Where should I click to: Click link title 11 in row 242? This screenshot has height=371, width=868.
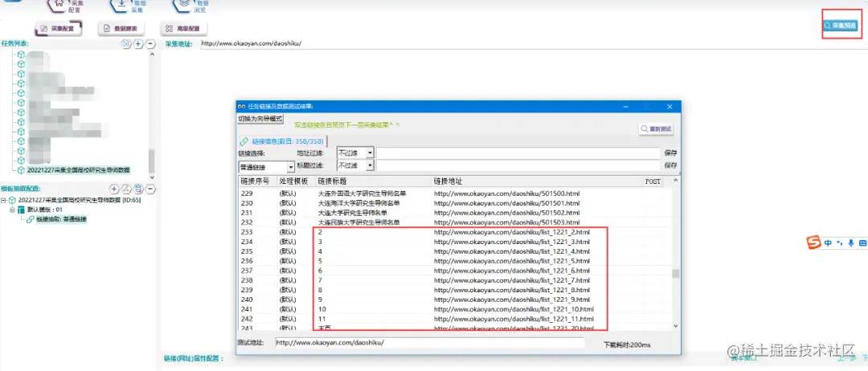[x=322, y=319]
